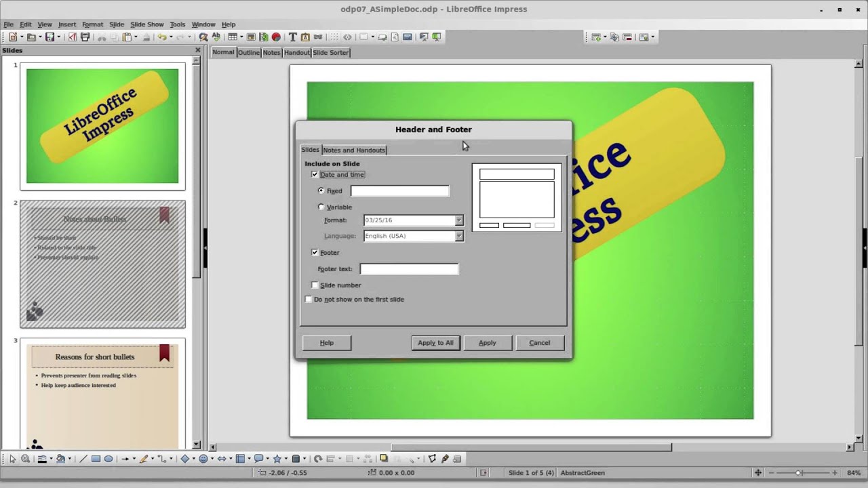Click the Fixed date text field

[399, 191]
